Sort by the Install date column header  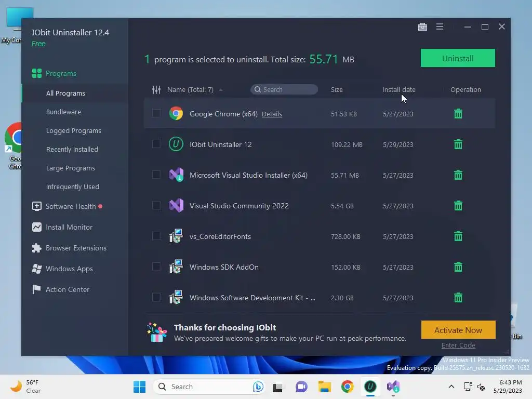[x=399, y=89]
